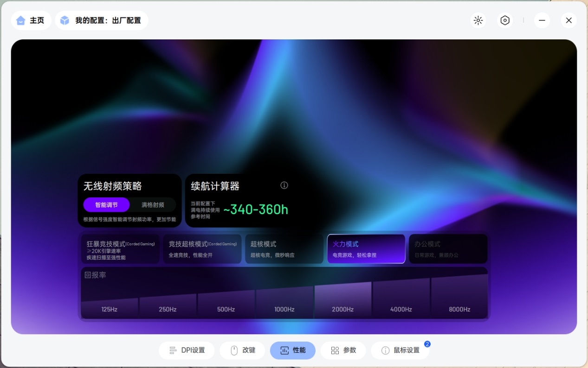Toggle the brightness sun icon
Viewport: 588px width, 368px height.
[x=478, y=20]
